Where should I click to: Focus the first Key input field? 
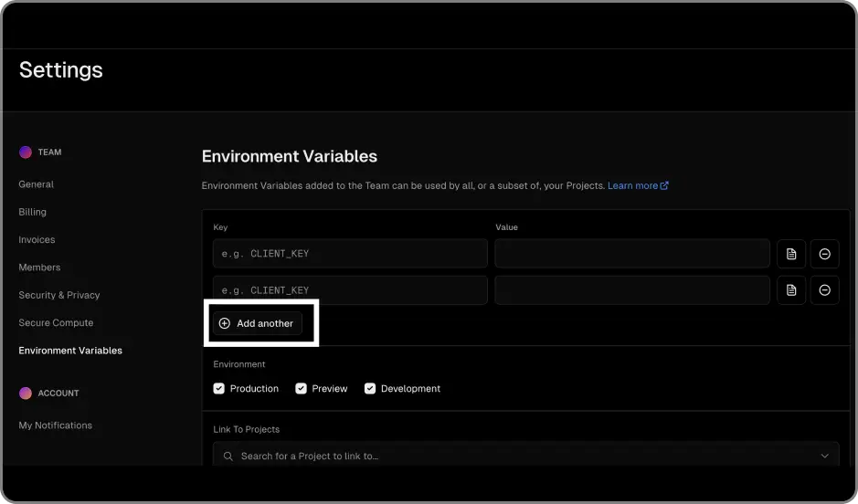pyautogui.click(x=350, y=254)
